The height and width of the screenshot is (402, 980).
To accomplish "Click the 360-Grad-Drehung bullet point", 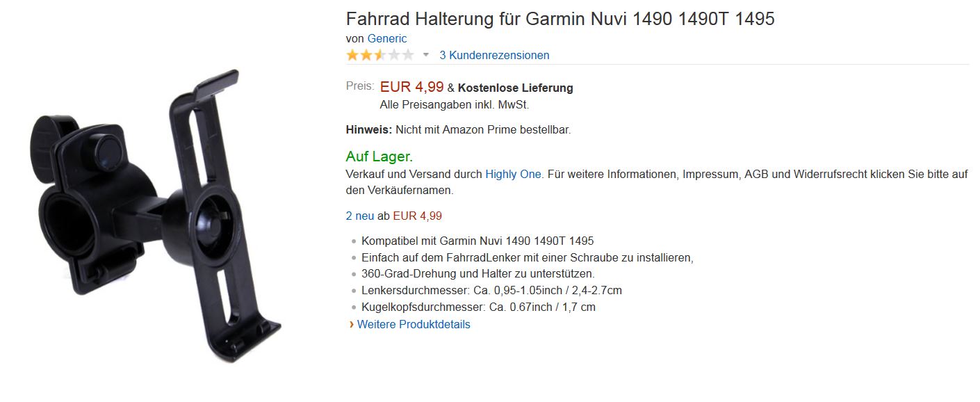I will click(478, 274).
